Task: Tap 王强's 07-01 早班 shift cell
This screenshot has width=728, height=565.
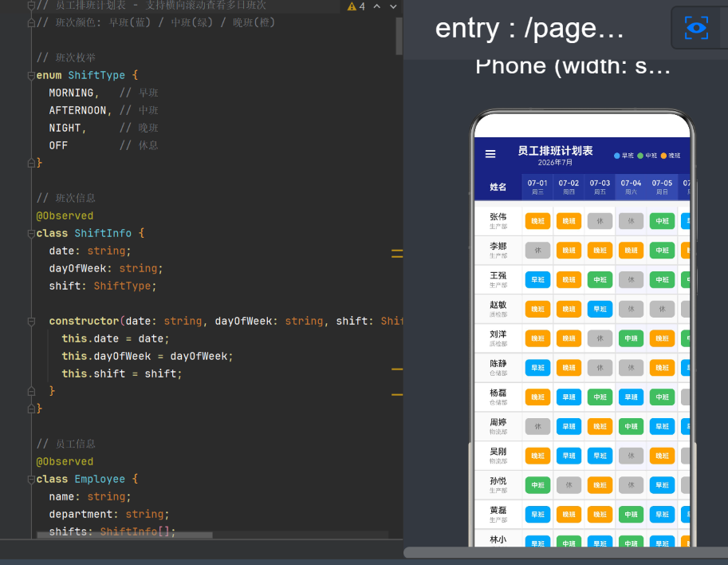Action: [x=537, y=280]
